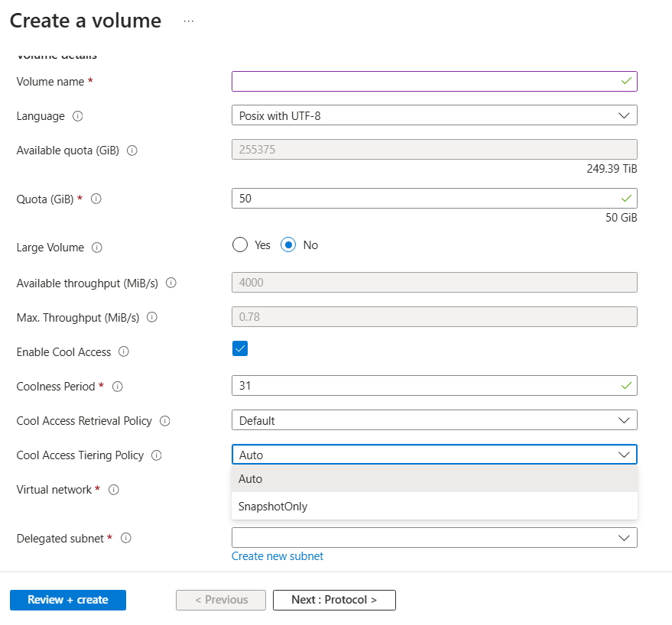Click Enable Cool Access info icon
This screenshot has width=672, height=625.
coord(124,352)
